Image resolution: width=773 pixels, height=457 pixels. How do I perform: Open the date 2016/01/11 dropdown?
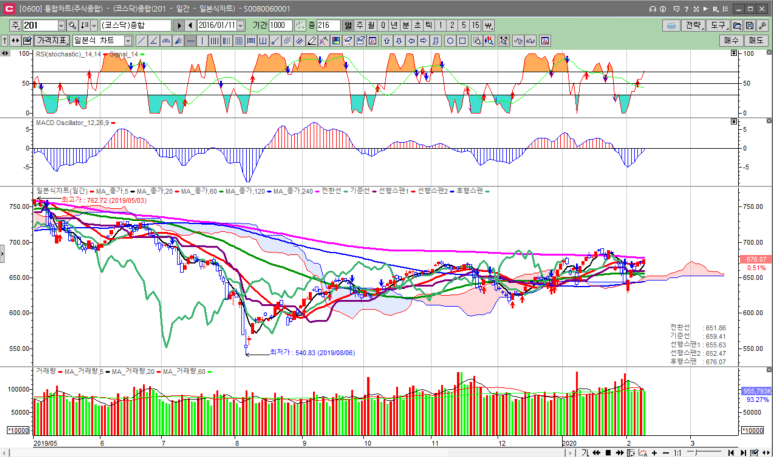pyautogui.click(x=241, y=25)
